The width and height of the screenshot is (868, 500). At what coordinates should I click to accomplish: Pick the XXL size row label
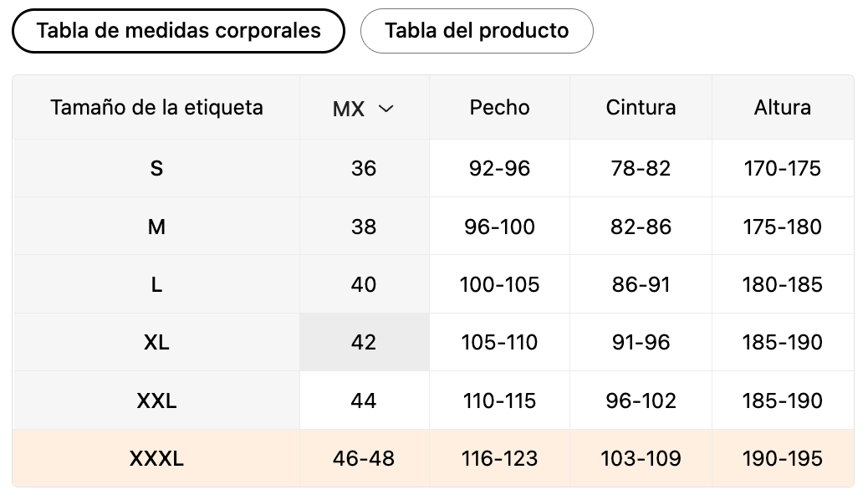pyautogui.click(x=156, y=401)
